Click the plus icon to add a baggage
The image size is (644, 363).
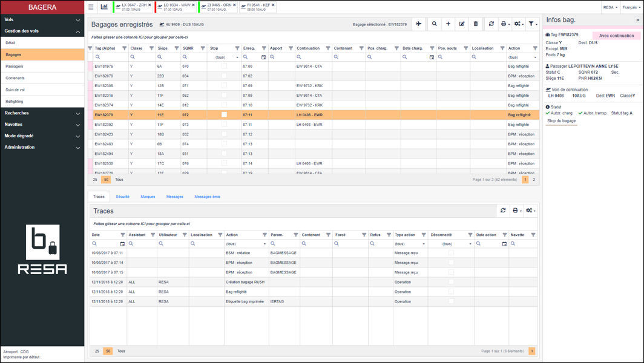(x=448, y=24)
